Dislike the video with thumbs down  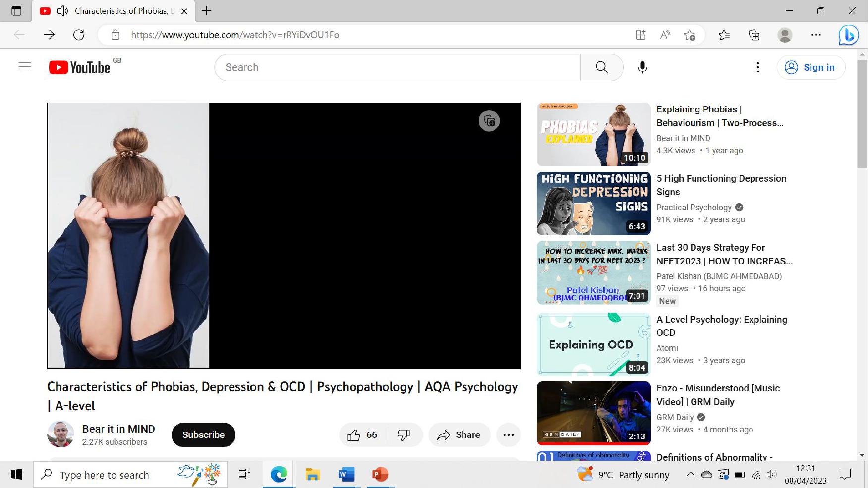[x=404, y=435]
